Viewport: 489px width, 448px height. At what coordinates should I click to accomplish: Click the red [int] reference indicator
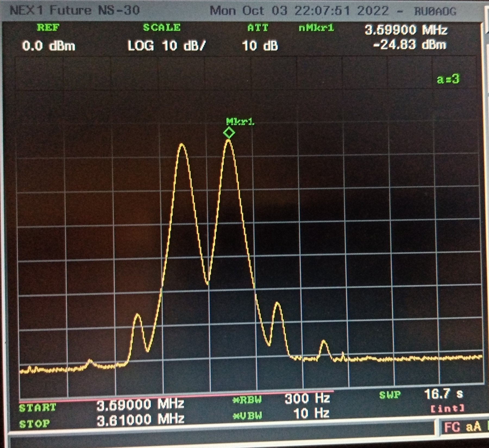(x=447, y=408)
